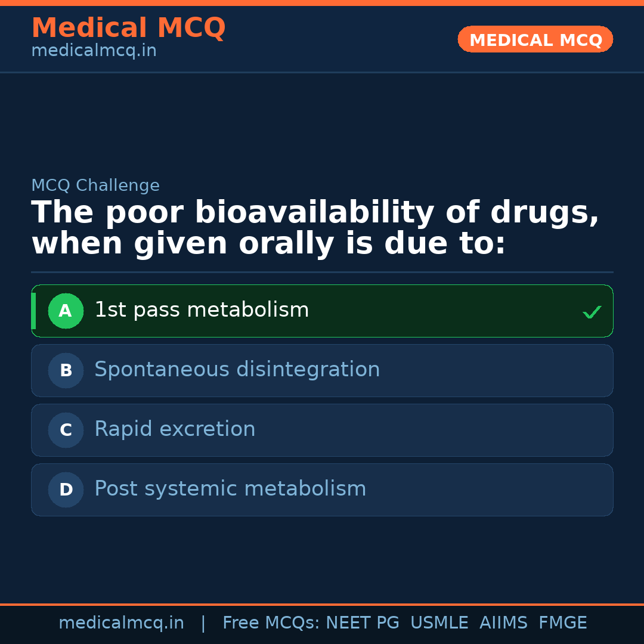Image resolution: width=644 pixels, height=644 pixels.
Task: Click the bioavailability question heading
Action: tap(315, 228)
